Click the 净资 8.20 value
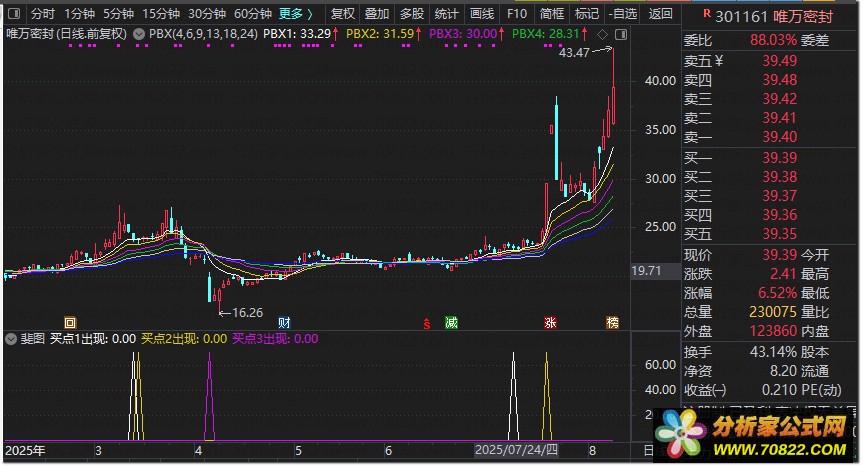Viewport: 863px width, 466px height. click(x=783, y=371)
